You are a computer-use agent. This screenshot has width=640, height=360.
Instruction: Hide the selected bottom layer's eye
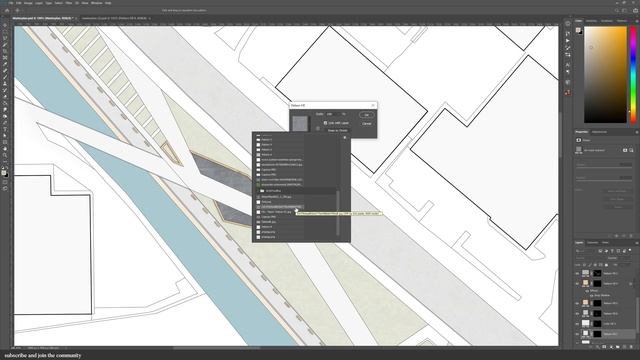[x=577, y=334]
